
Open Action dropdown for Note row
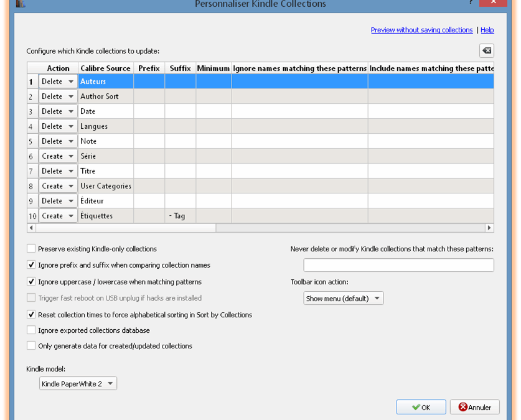pos(58,141)
